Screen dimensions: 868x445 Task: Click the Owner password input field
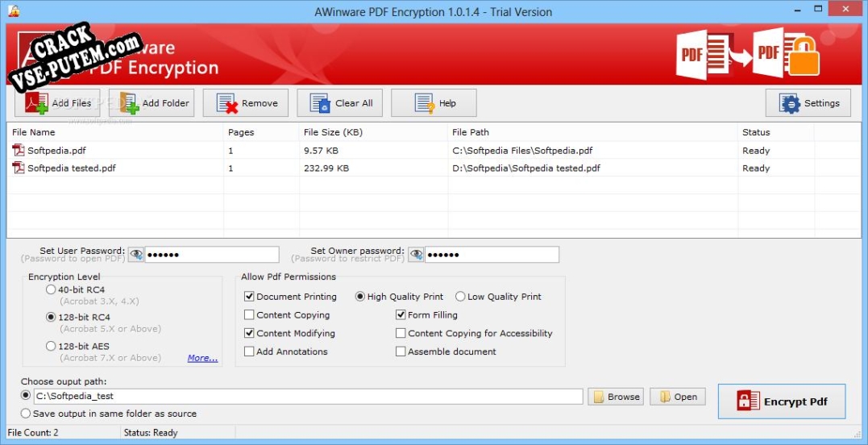492,255
